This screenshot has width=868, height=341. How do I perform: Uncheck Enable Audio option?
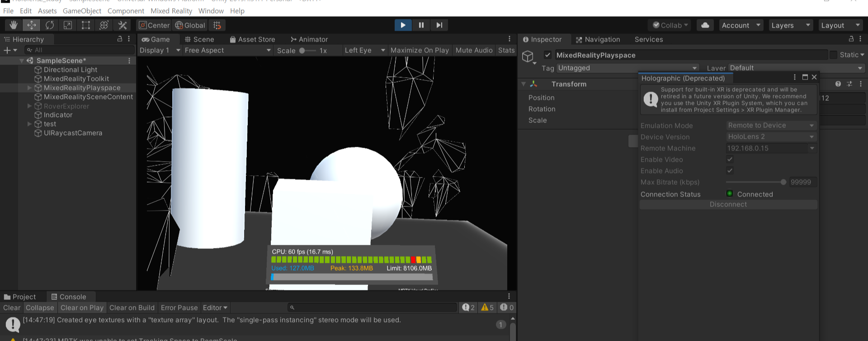[730, 171]
